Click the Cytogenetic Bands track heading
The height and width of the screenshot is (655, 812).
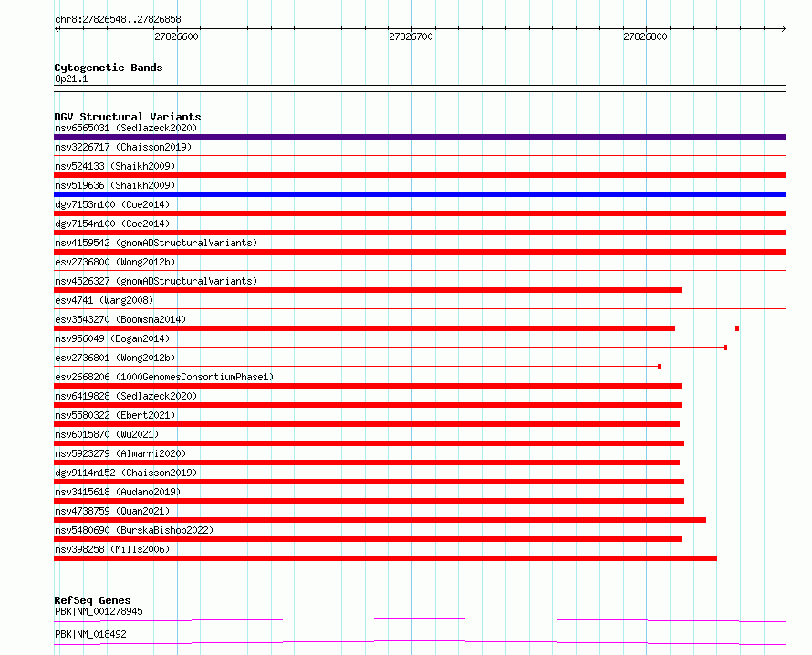pos(109,68)
